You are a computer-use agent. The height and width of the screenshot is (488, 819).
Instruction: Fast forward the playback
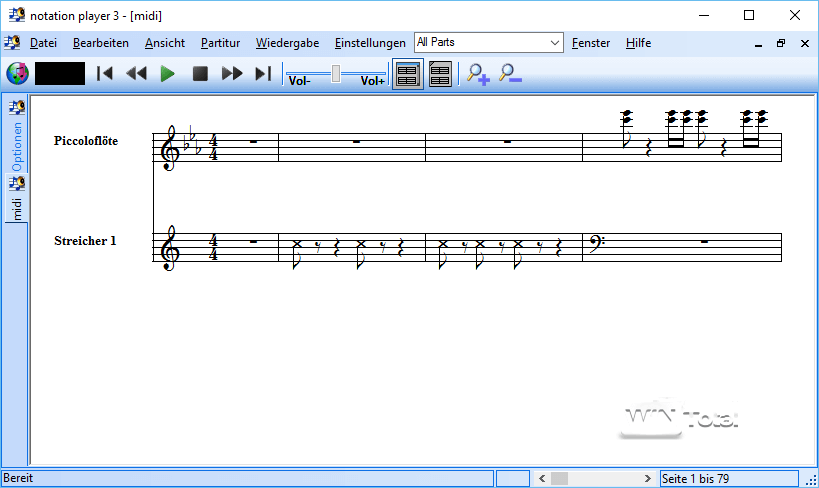point(232,74)
